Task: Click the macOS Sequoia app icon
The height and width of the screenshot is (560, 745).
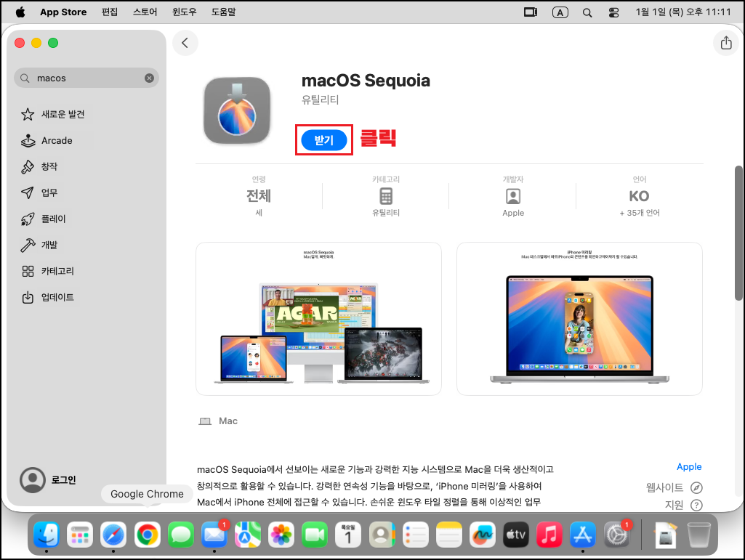Action: pos(237,111)
